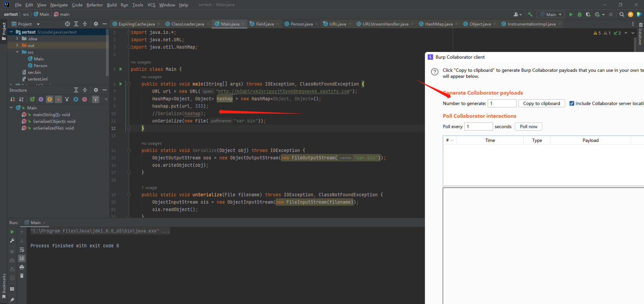Sort interactions by Payload column
The height and width of the screenshot is (304, 644).
[590, 140]
